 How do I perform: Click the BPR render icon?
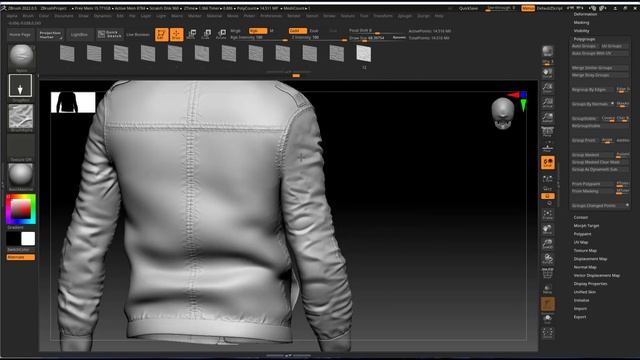click(x=547, y=52)
